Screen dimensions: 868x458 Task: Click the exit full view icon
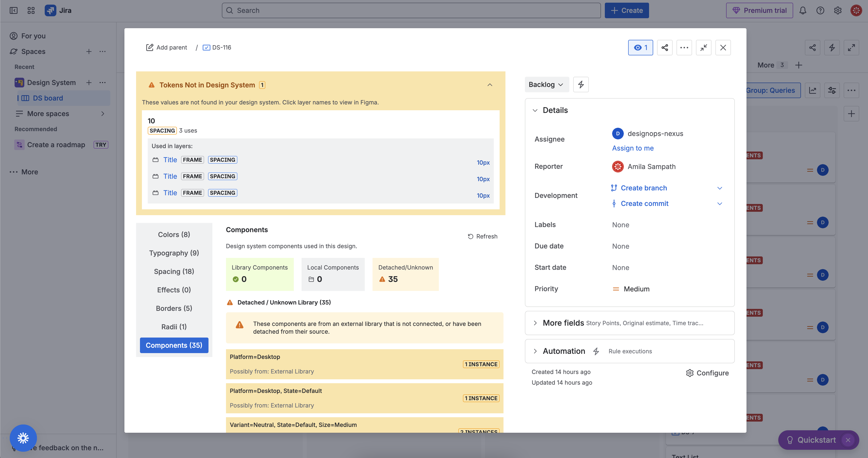[x=703, y=48]
